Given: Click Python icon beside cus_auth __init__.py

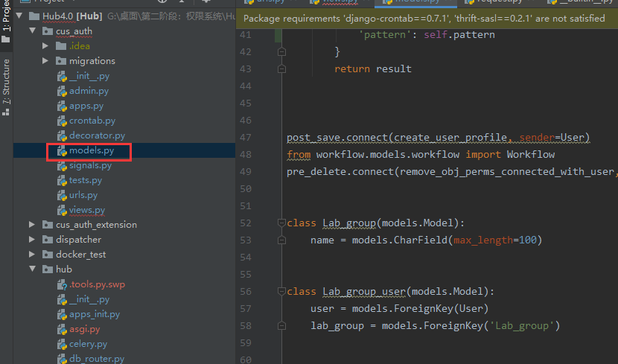Looking at the screenshot, I should click(62, 76).
